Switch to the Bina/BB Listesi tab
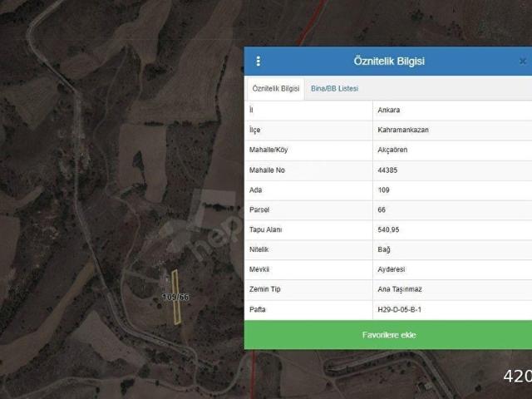 (334, 88)
